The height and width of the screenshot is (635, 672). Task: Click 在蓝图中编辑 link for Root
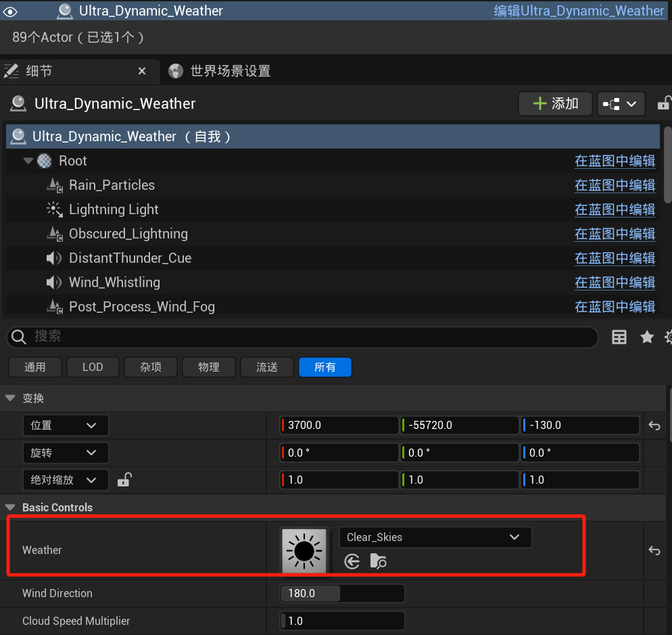pos(615,161)
